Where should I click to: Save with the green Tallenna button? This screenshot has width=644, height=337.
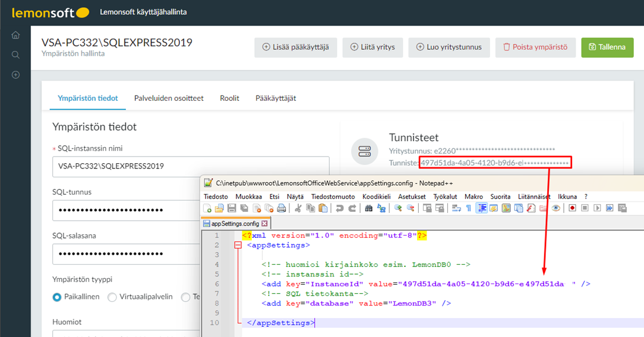pos(607,47)
